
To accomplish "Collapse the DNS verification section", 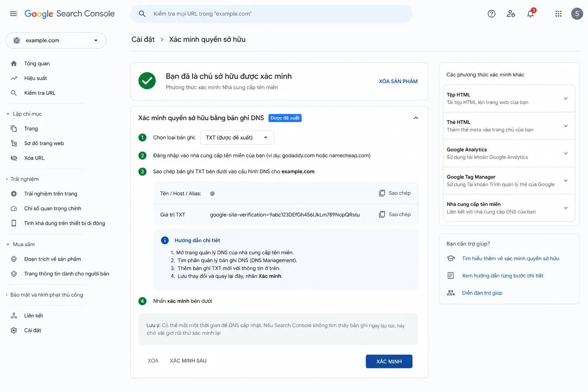I will coord(416,118).
